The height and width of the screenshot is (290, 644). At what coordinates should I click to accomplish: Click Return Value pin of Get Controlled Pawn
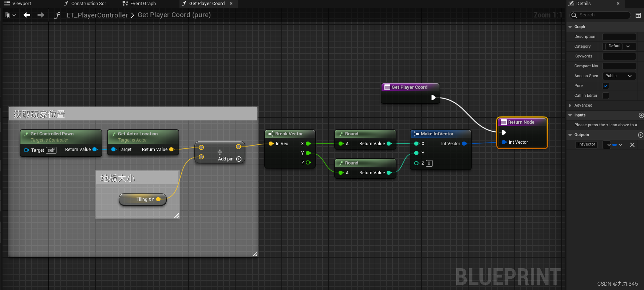(95, 150)
